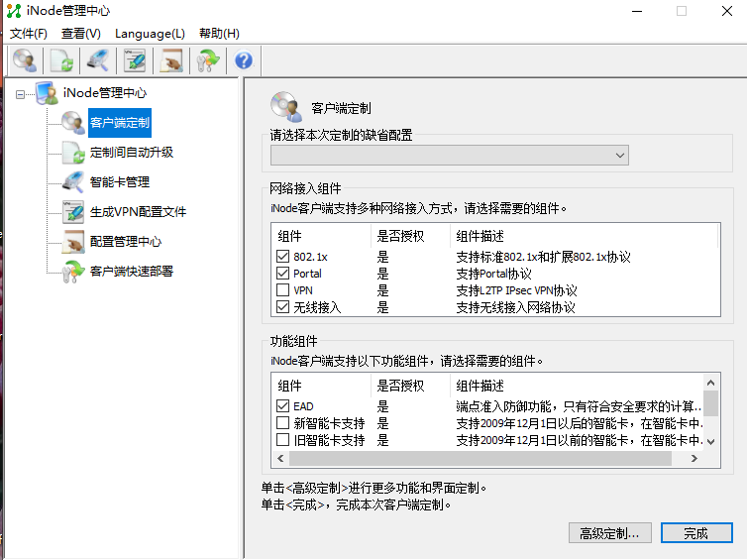The width and height of the screenshot is (747, 560).
Task: Click the client quick deployment toolbar icon
Action: (208, 60)
